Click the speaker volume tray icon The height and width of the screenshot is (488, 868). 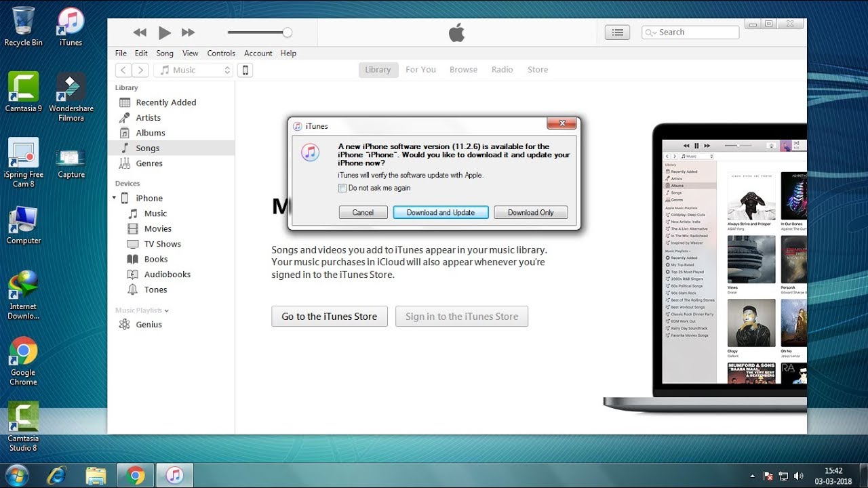798,476
